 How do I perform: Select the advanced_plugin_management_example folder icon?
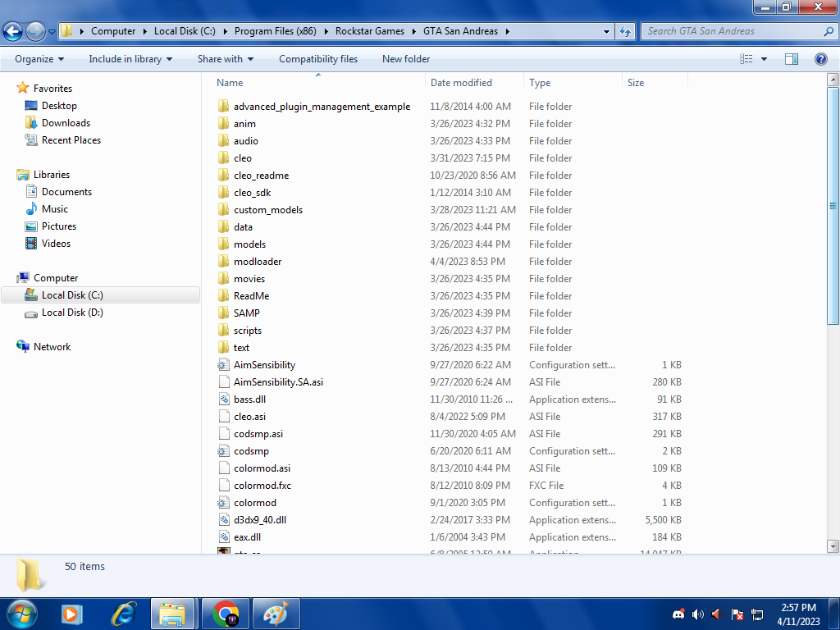click(x=223, y=106)
